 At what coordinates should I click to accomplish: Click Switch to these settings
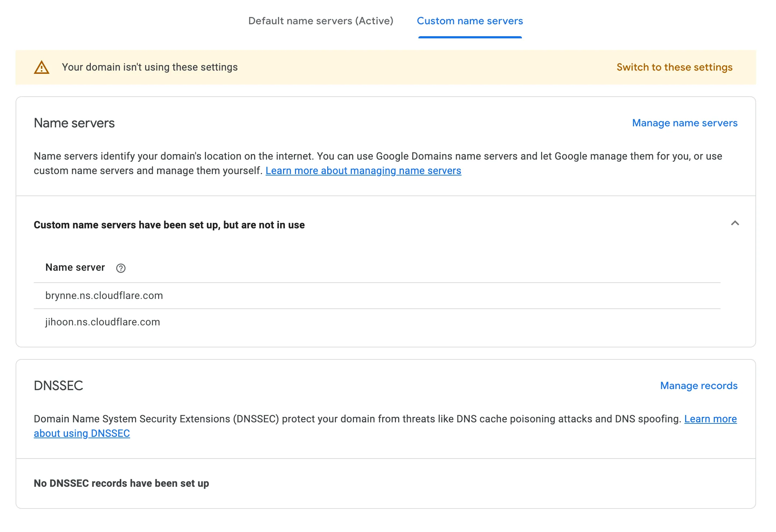click(x=674, y=67)
